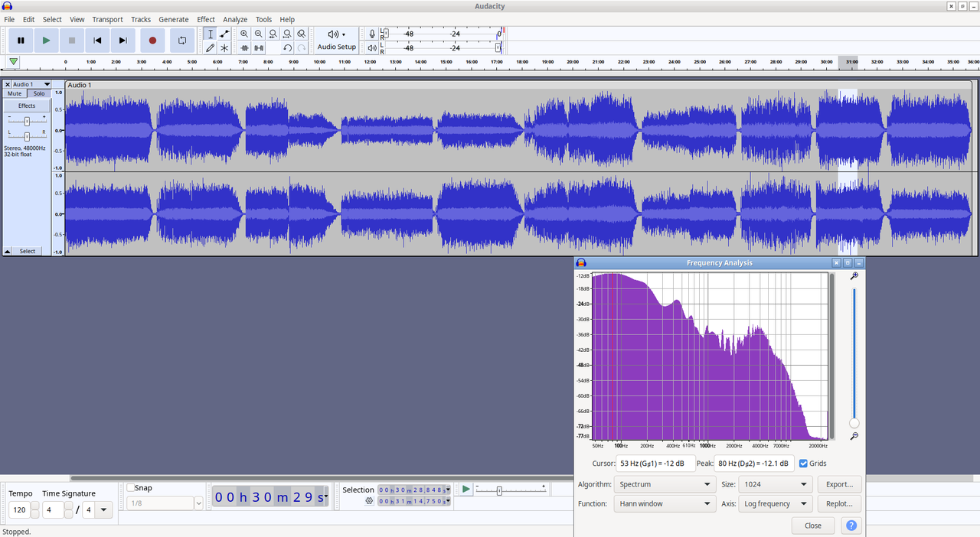Click the red Record button
980x537 pixels.
[x=152, y=41]
